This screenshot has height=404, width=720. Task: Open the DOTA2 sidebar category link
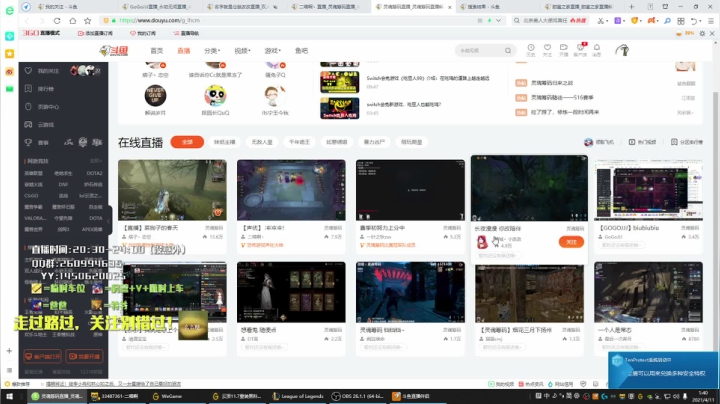(x=94, y=174)
